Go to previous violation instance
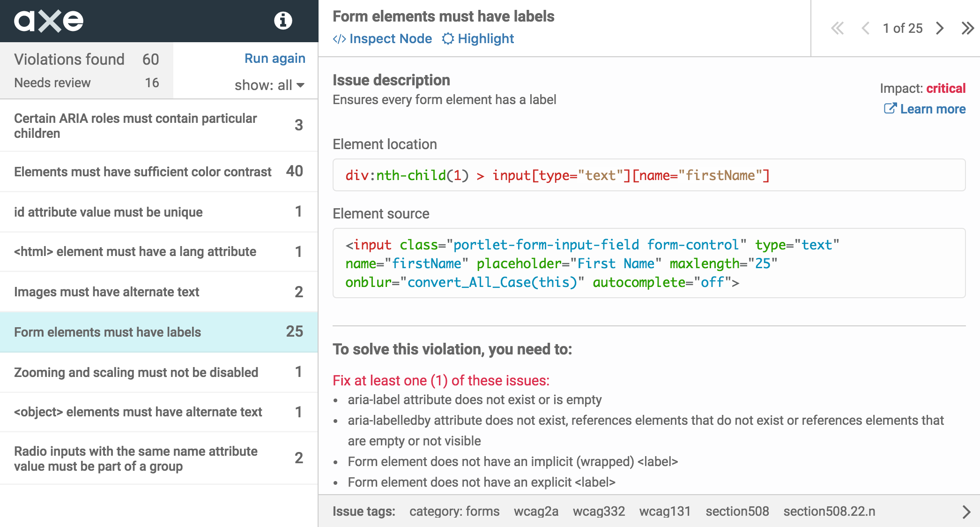Image resolution: width=980 pixels, height=527 pixels. (865, 28)
